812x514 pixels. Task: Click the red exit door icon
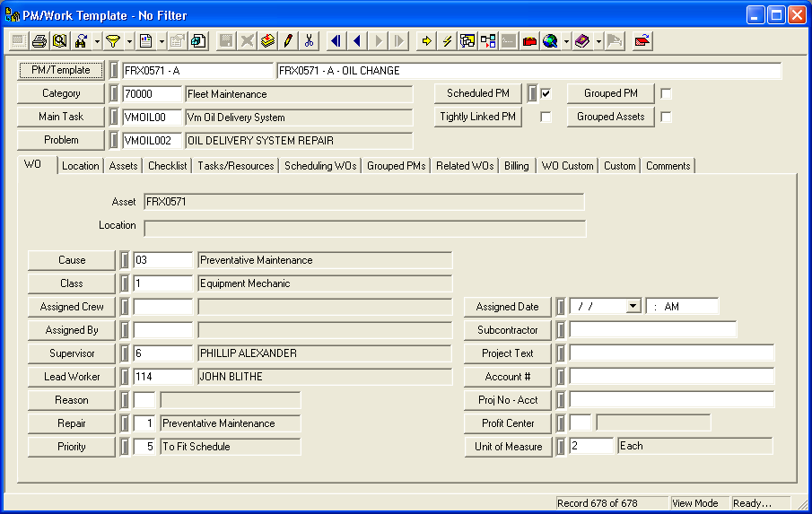coord(642,41)
